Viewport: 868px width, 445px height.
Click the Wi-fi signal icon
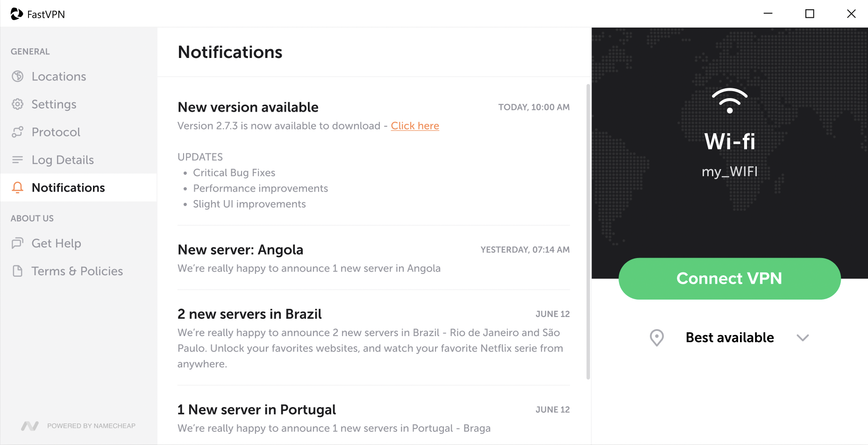point(730,101)
